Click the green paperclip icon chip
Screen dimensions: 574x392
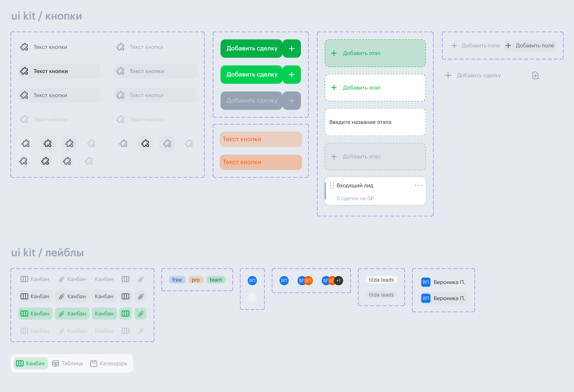140,313
